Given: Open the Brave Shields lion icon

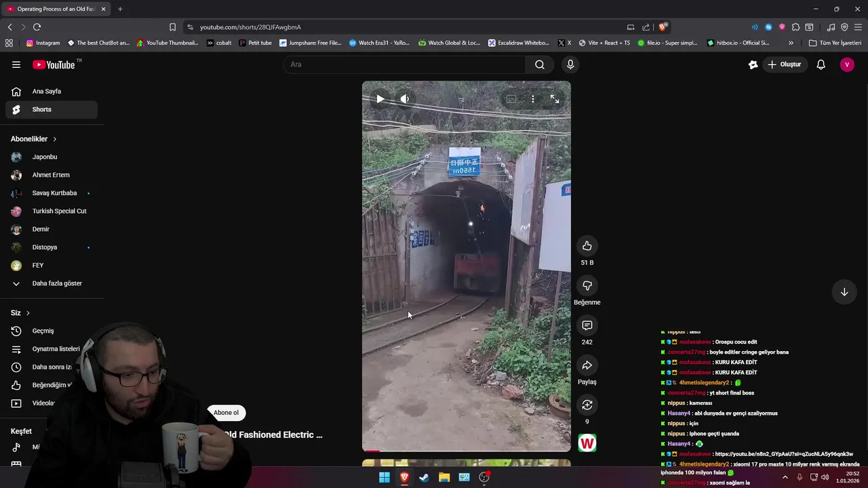Looking at the screenshot, I should pyautogui.click(x=663, y=27).
